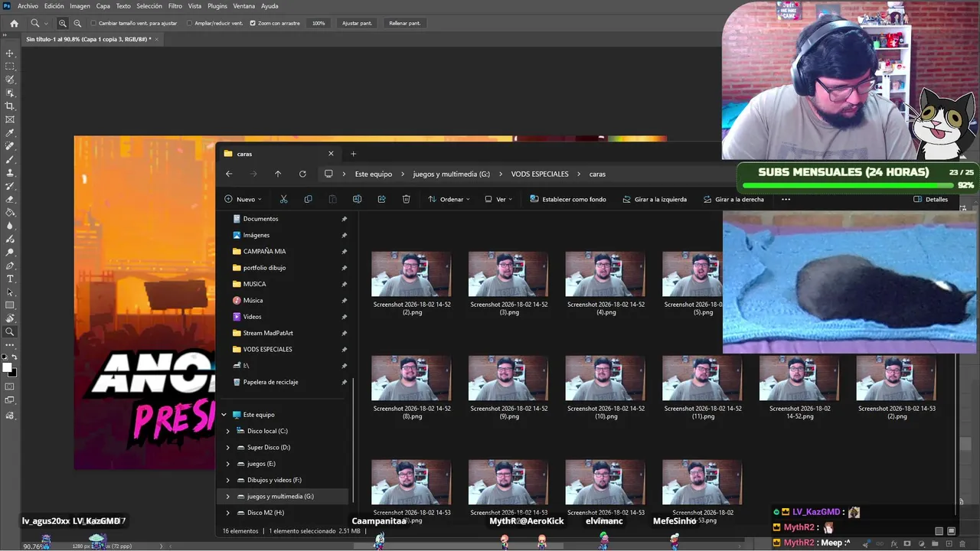Open the Ver view dropdown
The image size is (980, 551).
(x=498, y=199)
